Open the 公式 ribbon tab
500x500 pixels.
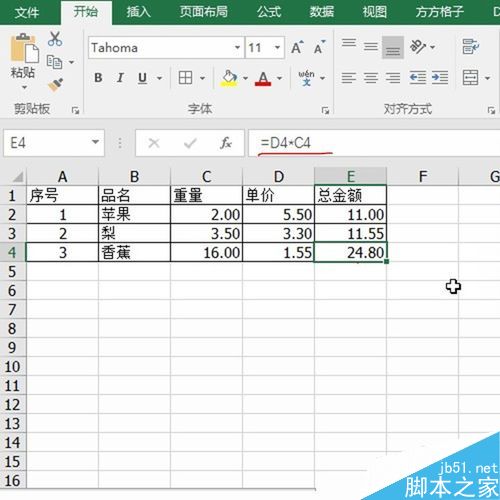[269, 12]
